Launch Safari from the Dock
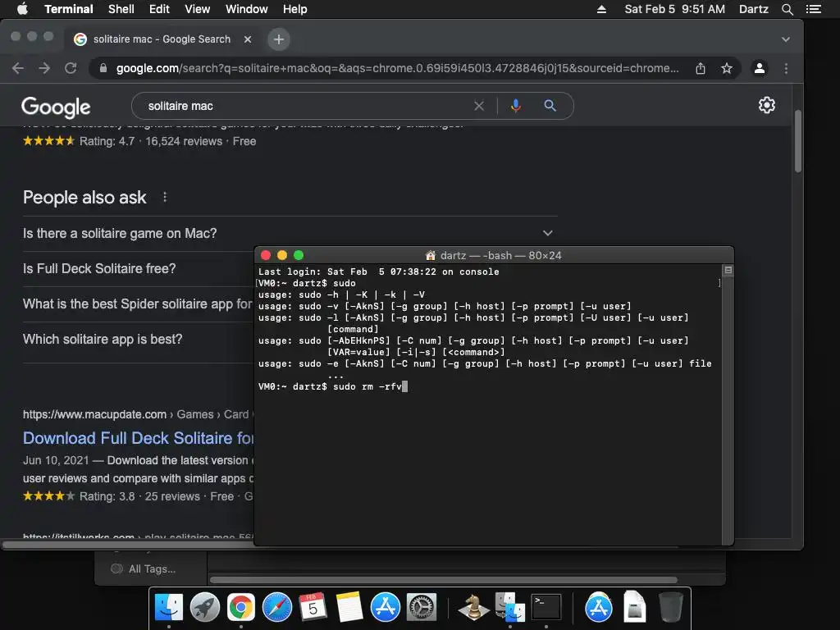 pyautogui.click(x=277, y=608)
